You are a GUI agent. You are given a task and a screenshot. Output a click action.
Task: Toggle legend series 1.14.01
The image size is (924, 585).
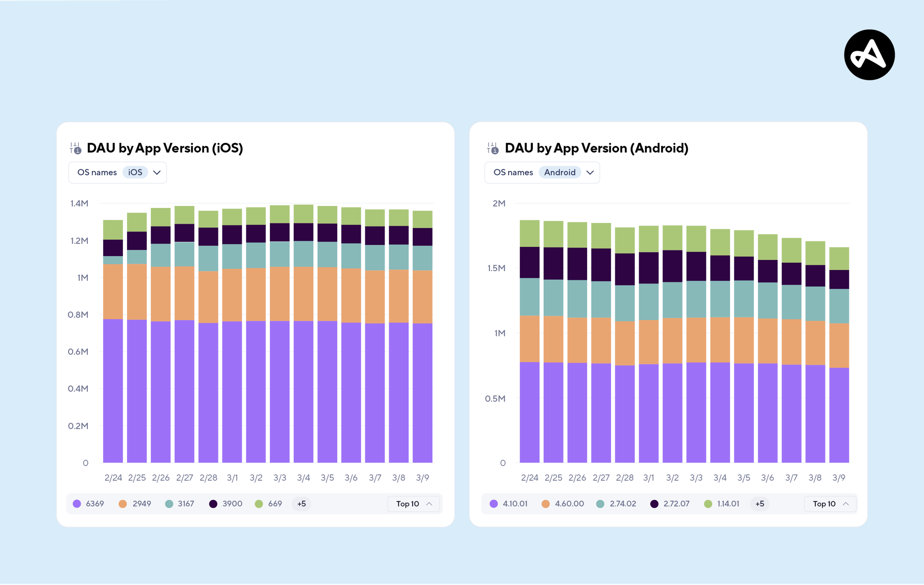(722, 503)
